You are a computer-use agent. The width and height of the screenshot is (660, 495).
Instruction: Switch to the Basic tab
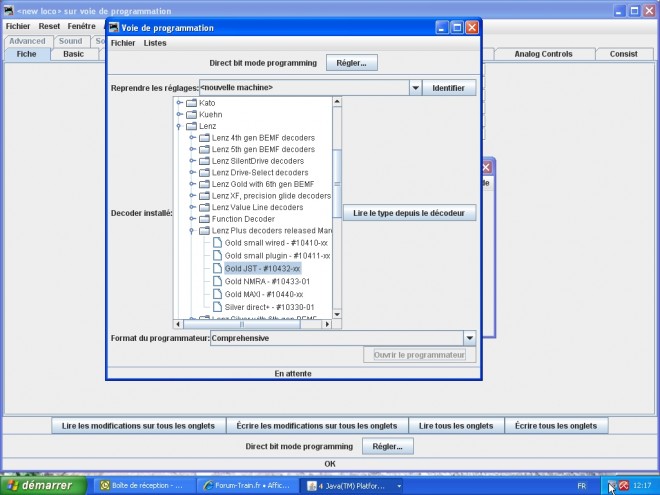[x=74, y=54]
